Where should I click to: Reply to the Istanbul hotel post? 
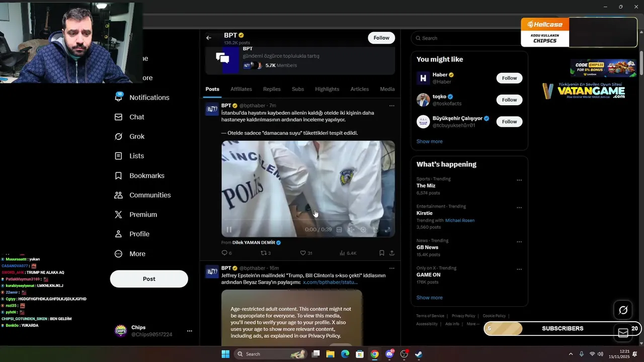click(x=226, y=253)
